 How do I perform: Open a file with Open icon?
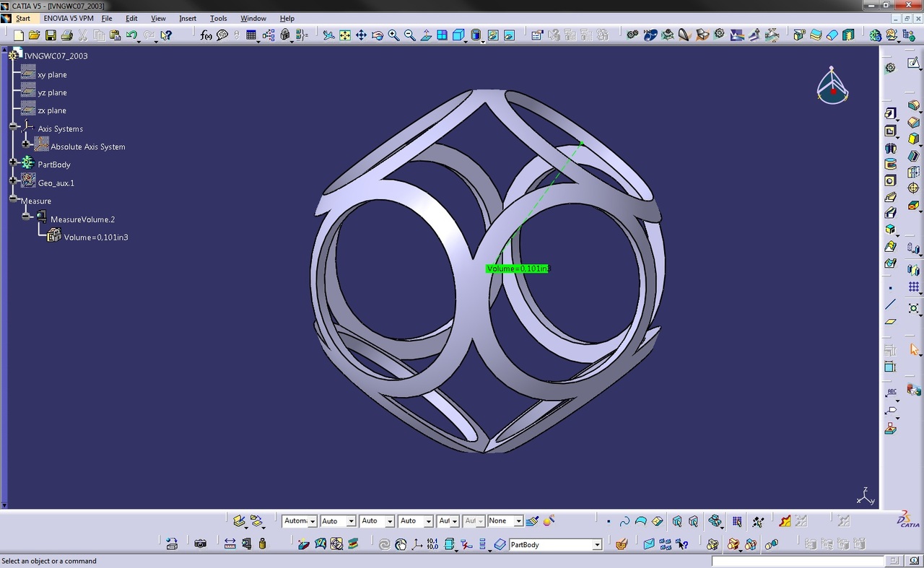tap(34, 35)
